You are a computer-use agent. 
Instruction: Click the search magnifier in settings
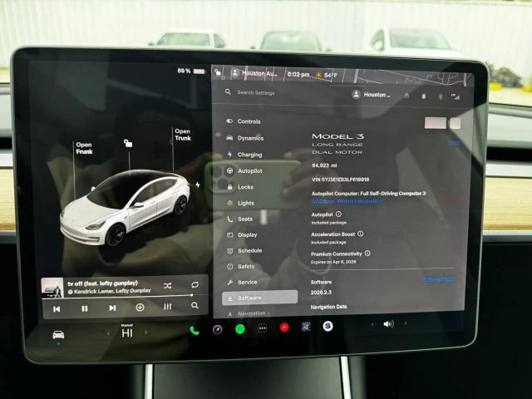point(228,92)
